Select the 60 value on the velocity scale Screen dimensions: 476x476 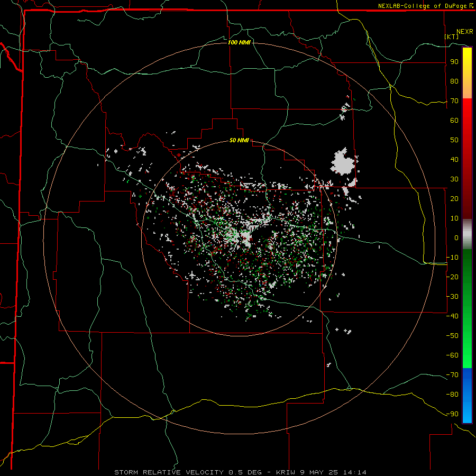click(454, 121)
